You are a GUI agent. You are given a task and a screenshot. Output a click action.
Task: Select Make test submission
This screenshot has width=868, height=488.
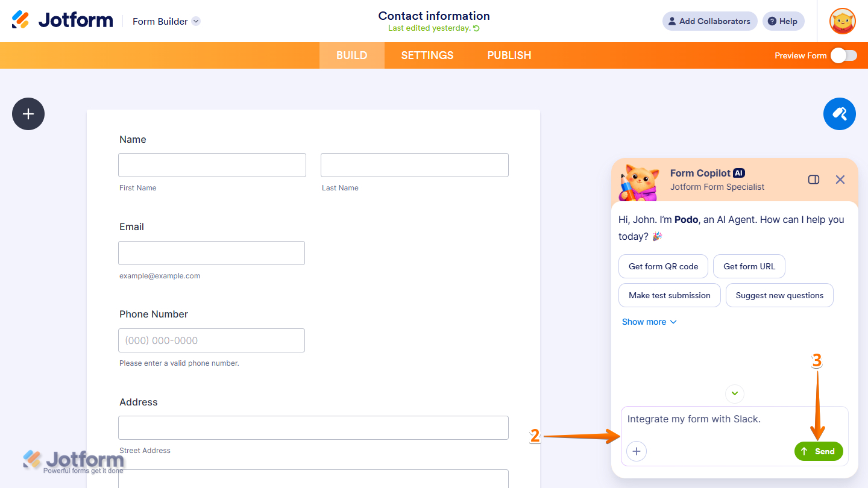point(669,295)
